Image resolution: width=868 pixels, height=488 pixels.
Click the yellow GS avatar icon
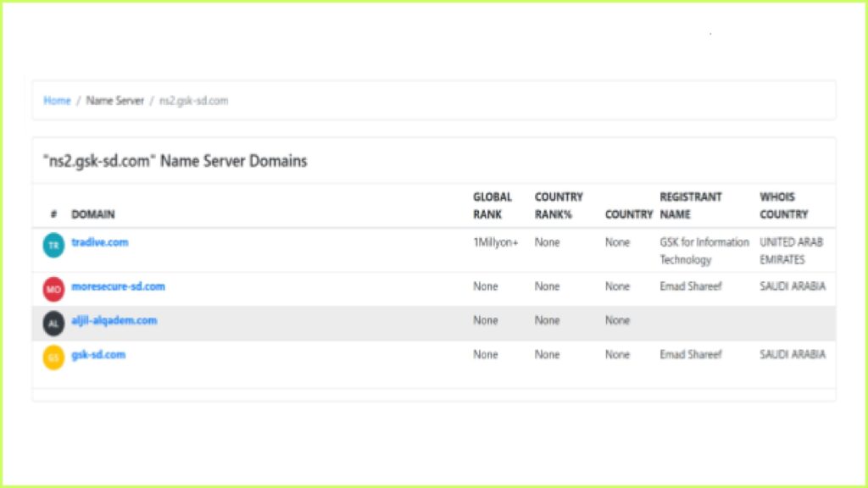pyautogui.click(x=53, y=358)
